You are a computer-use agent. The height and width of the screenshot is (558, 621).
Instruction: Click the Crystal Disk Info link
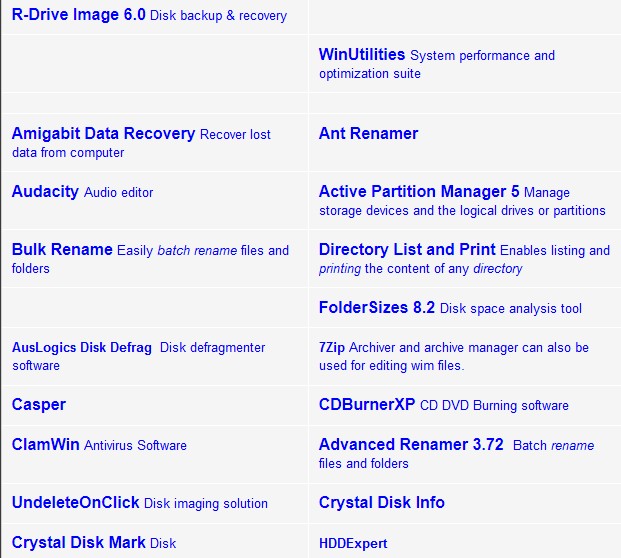[382, 503]
